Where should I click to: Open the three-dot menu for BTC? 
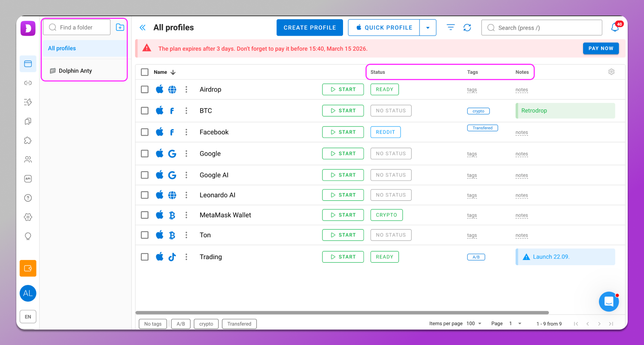(x=186, y=111)
